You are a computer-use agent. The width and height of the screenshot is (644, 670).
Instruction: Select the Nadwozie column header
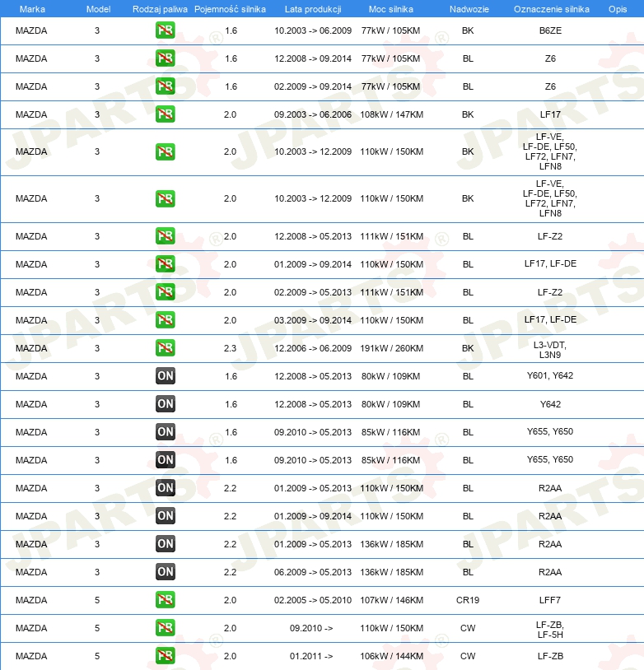[x=467, y=8]
